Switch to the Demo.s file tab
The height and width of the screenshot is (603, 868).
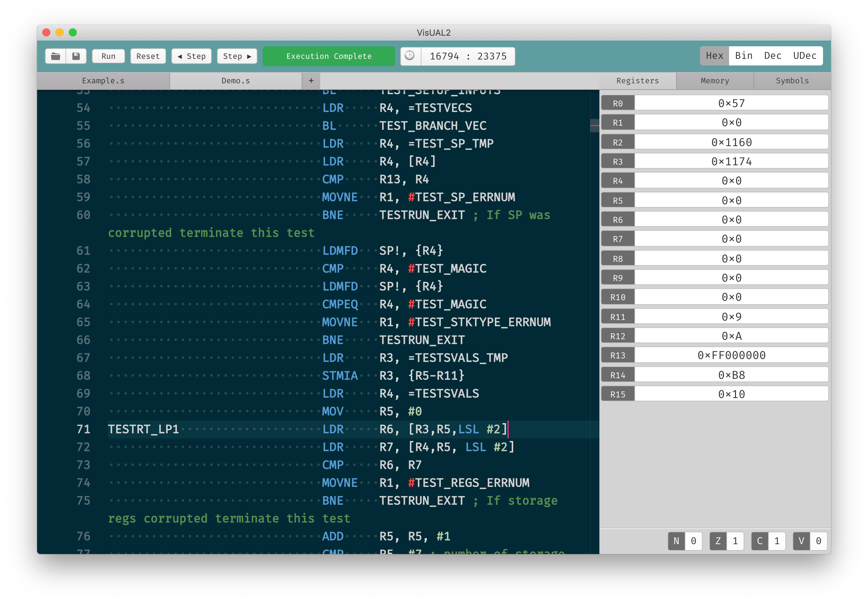coord(236,80)
